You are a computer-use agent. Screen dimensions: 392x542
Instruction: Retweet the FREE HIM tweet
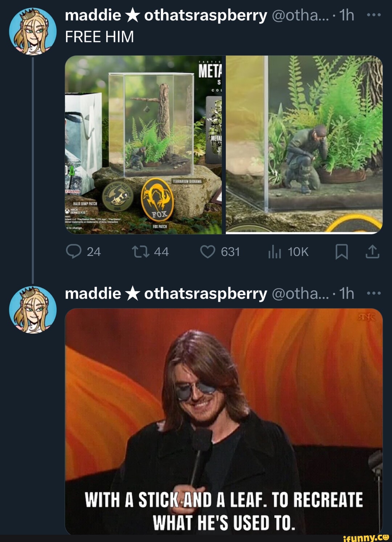tap(140, 251)
